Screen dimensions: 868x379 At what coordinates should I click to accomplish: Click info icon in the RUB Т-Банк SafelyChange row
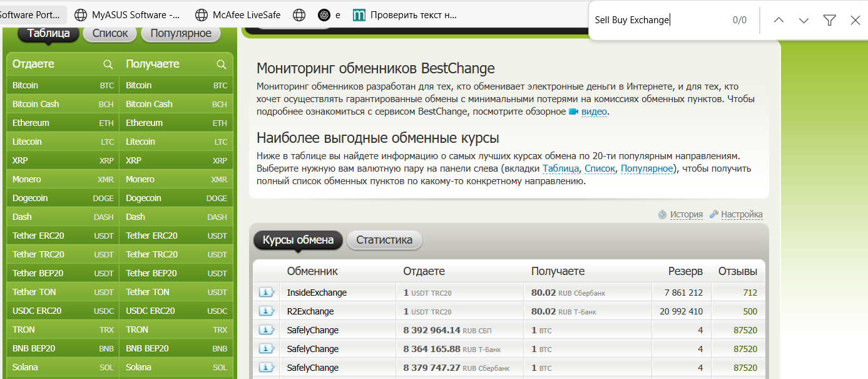(x=267, y=349)
